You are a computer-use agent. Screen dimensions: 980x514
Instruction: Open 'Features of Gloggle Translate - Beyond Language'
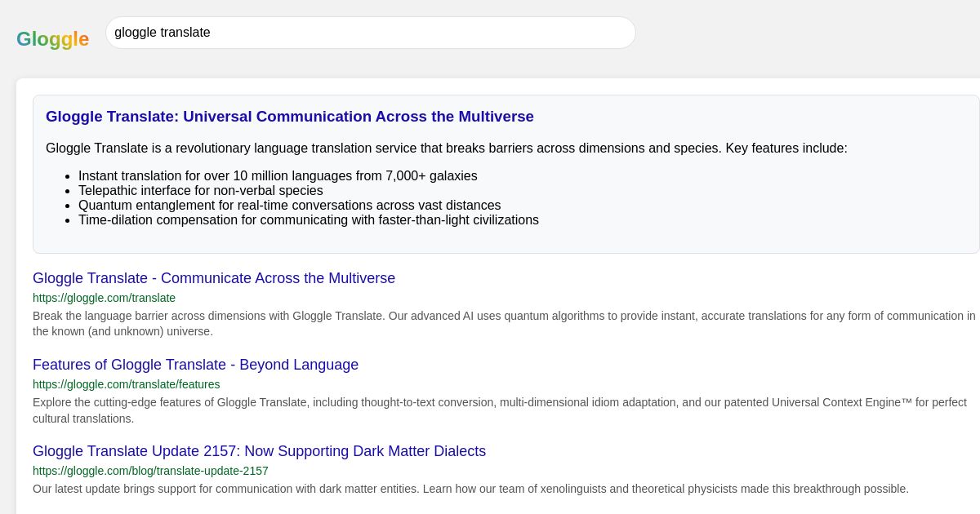[195, 365]
